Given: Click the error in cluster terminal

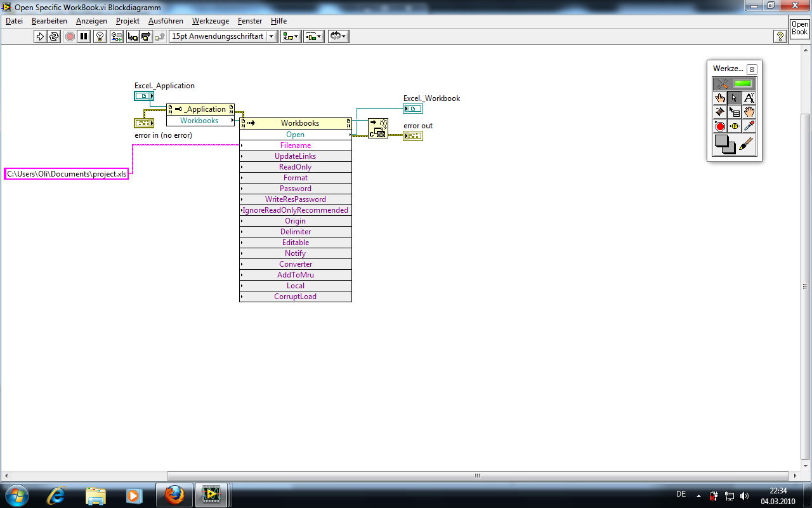Looking at the screenshot, I should pyautogui.click(x=144, y=123).
